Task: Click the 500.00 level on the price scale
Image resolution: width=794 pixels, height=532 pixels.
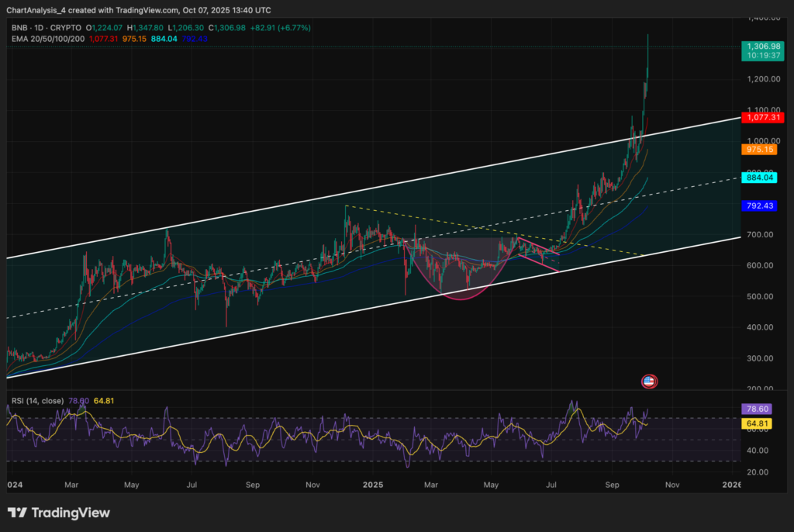Action: pyautogui.click(x=760, y=296)
